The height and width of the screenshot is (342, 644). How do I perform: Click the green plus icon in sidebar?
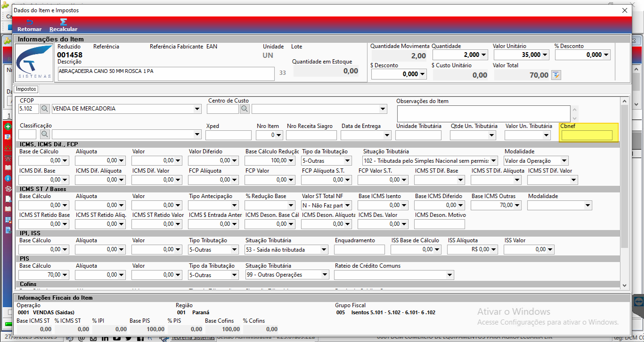coord(8,127)
